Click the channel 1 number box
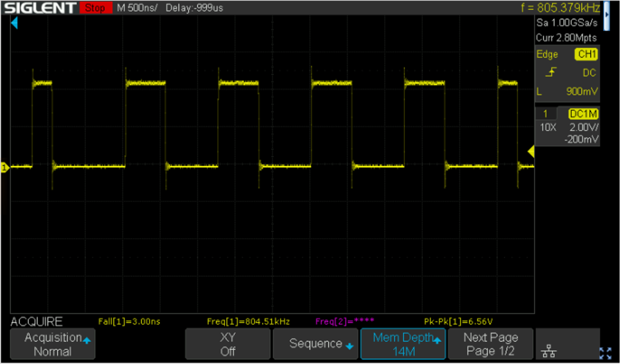This screenshot has width=621, height=364. 545,114
